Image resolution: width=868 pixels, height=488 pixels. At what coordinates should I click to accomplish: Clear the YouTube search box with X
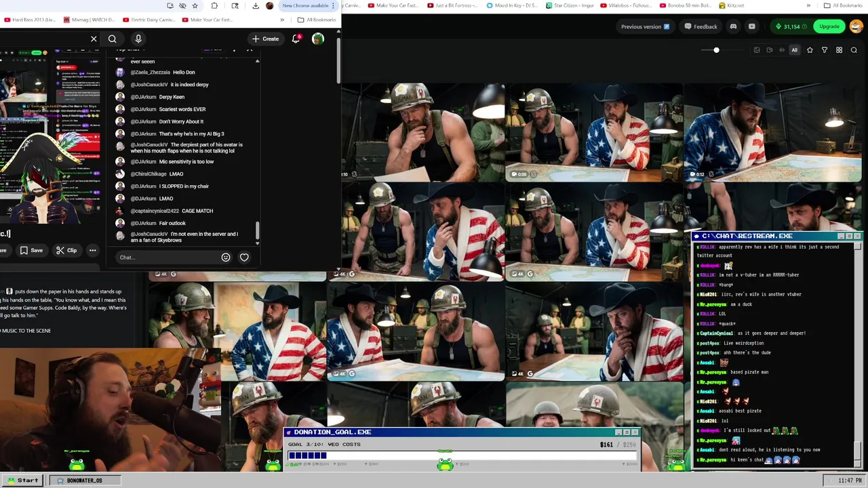(x=94, y=39)
